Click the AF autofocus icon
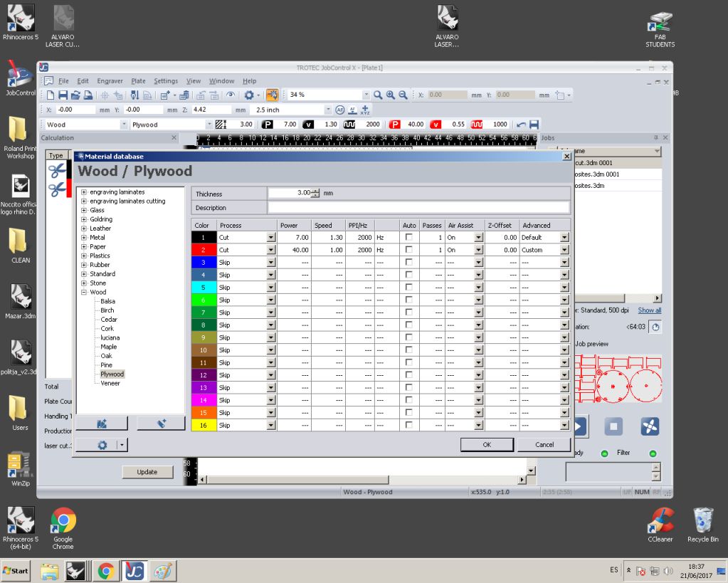 pyautogui.click(x=340, y=110)
